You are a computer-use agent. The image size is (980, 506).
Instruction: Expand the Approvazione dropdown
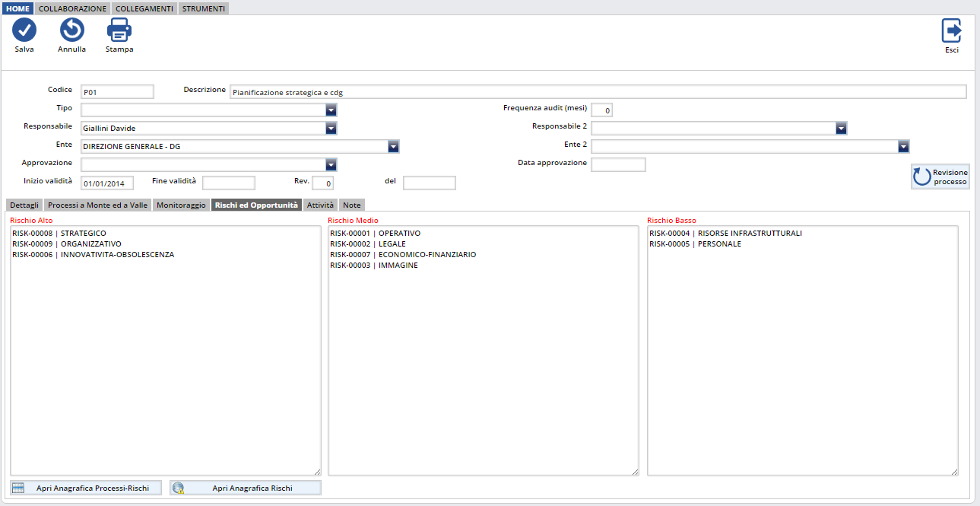(331, 165)
